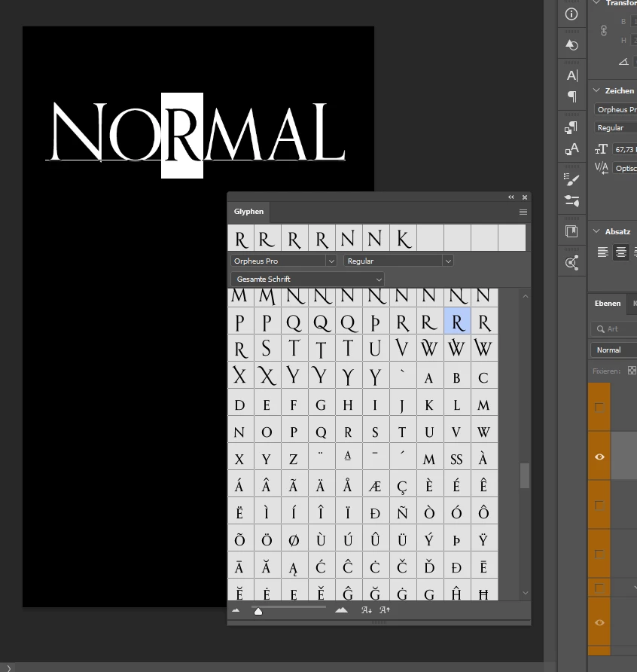Open the Normal blend mode dropdown
The height and width of the screenshot is (672, 637).
point(614,350)
